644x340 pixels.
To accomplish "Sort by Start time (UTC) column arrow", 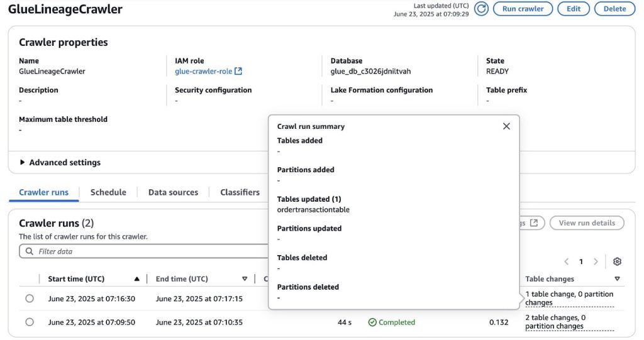I will click(136, 279).
